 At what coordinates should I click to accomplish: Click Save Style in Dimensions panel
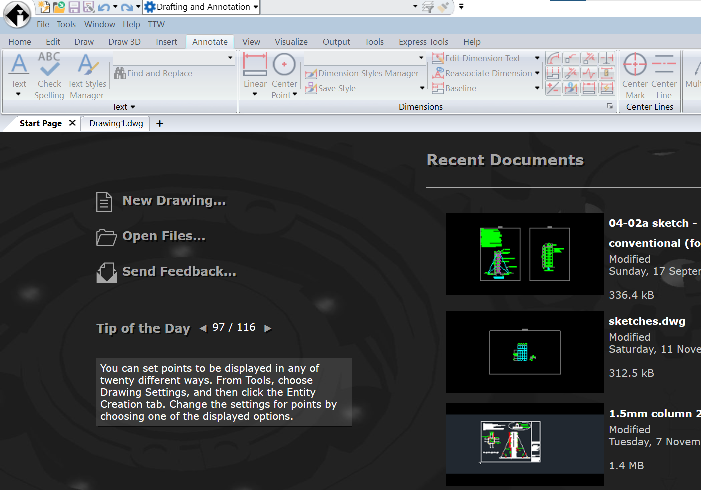point(330,88)
